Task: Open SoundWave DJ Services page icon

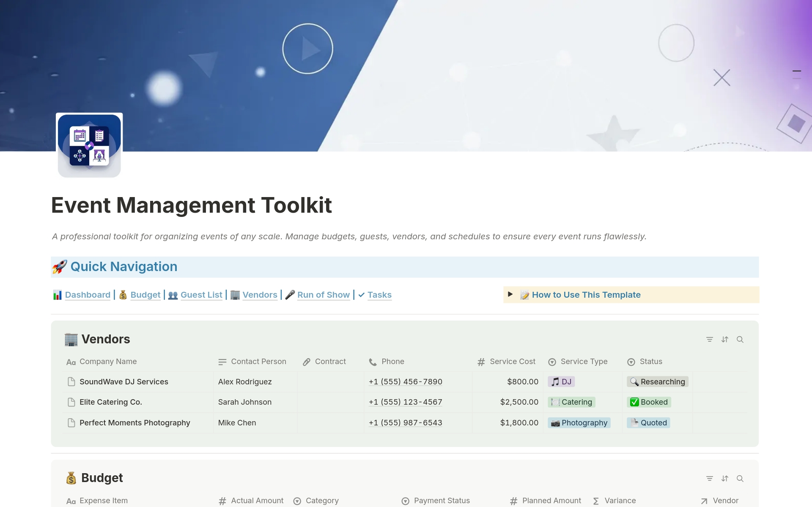Action: click(x=71, y=382)
